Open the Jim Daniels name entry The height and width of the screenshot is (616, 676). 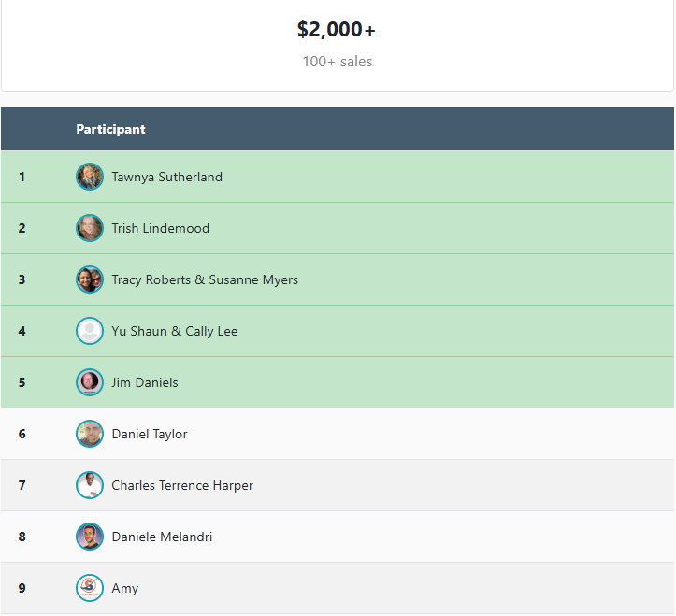pyautogui.click(x=144, y=382)
